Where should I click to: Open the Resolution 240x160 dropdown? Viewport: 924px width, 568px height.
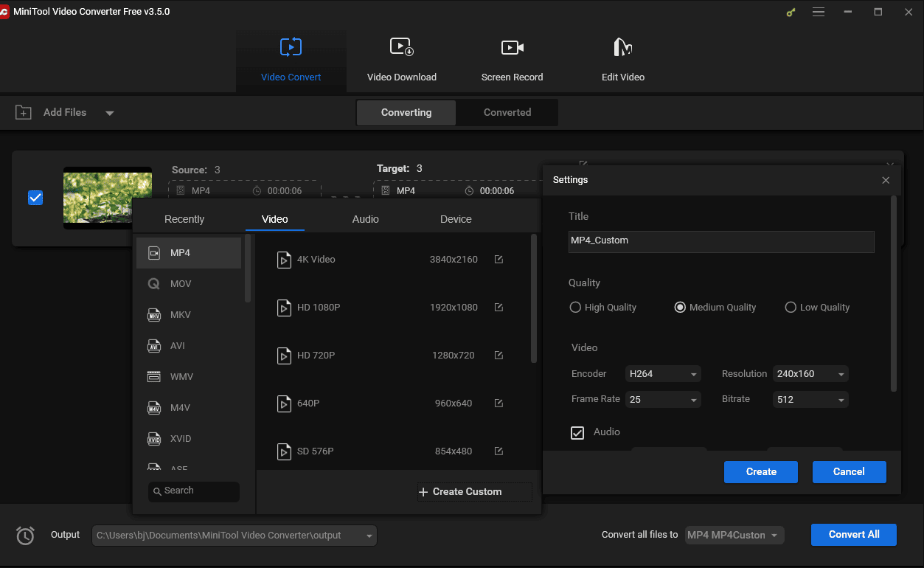(810, 374)
